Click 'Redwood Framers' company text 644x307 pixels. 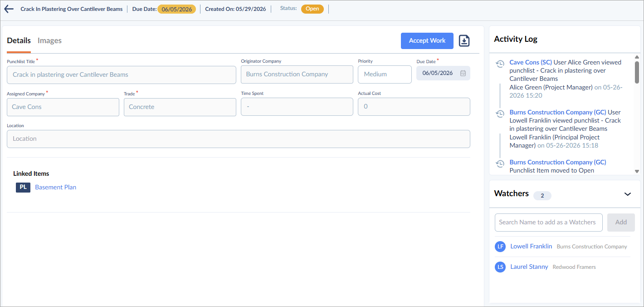pos(574,267)
